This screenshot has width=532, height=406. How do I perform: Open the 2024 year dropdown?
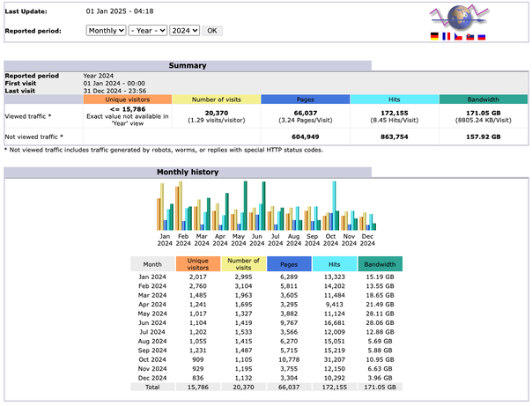pyautogui.click(x=185, y=31)
